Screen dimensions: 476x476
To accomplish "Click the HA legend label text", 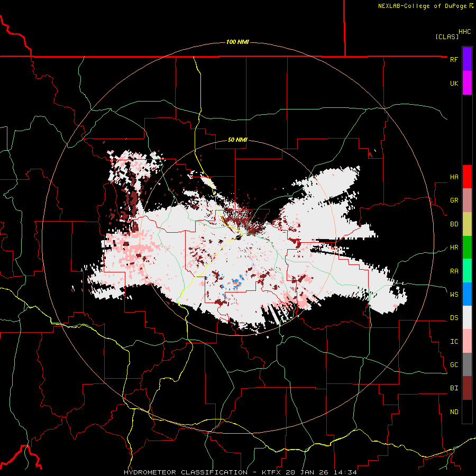I will pos(454,177).
